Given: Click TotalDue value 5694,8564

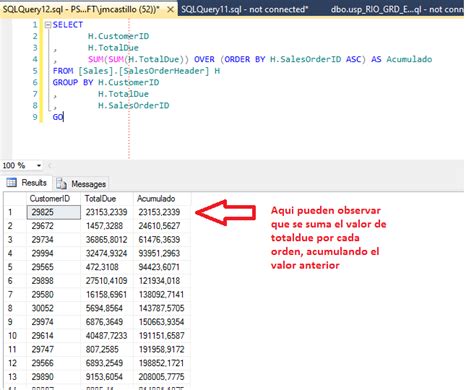Looking at the screenshot, I should (x=107, y=308).
